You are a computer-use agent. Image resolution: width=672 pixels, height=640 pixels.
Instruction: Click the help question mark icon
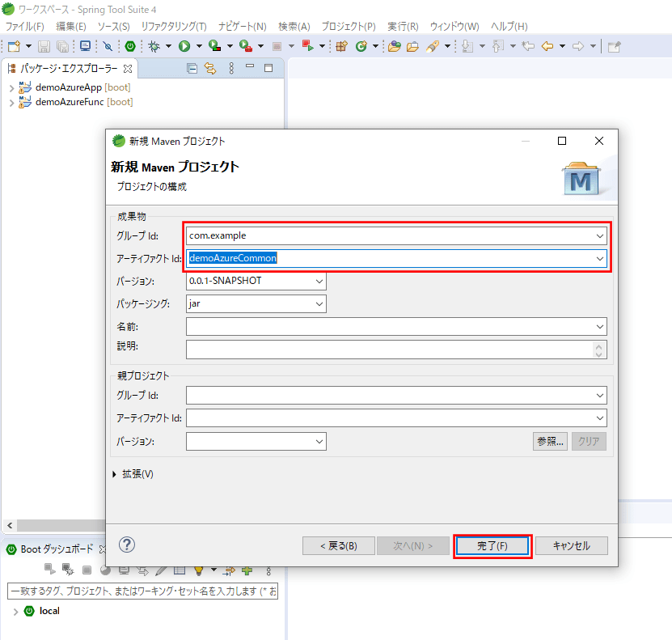tap(127, 545)
